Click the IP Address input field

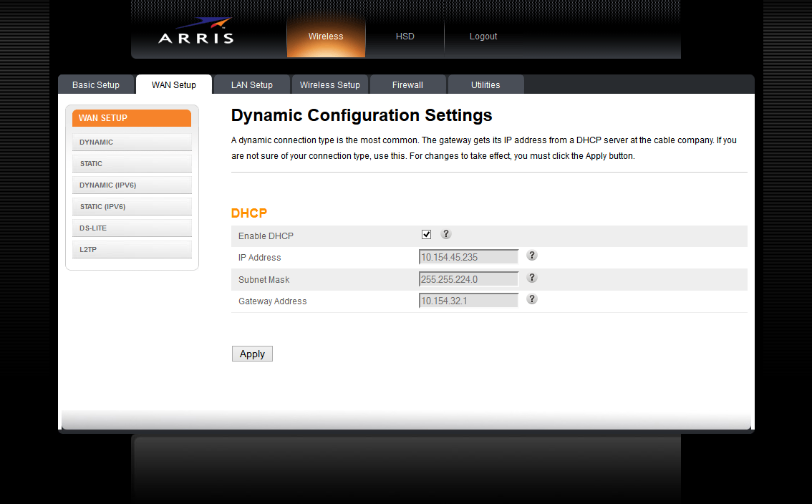click(x=468, y=258)
